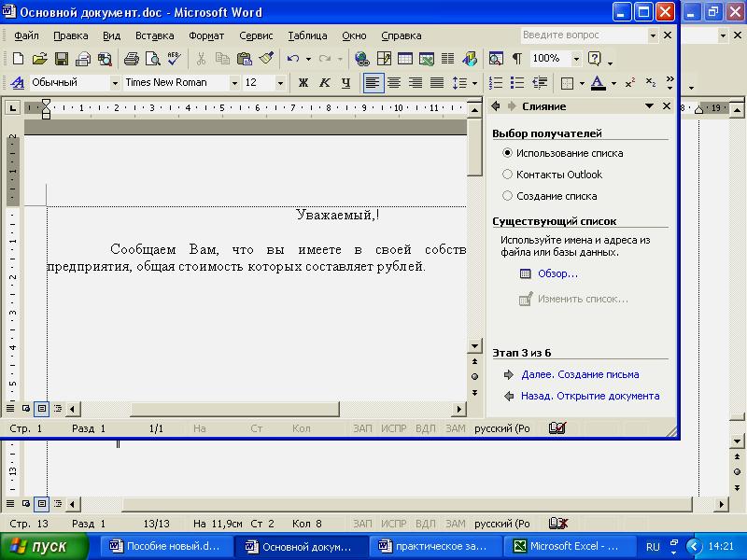Viewport: 747px width, 560px height.
Task: Print the document via the printer icon
Action: click(132, 59)
